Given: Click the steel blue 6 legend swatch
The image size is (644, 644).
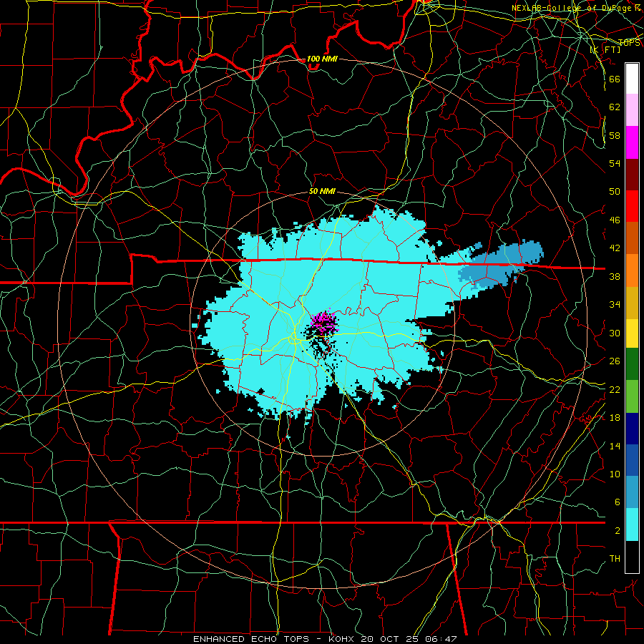Looking at the screenshot, I should click(x=632, y=492).
